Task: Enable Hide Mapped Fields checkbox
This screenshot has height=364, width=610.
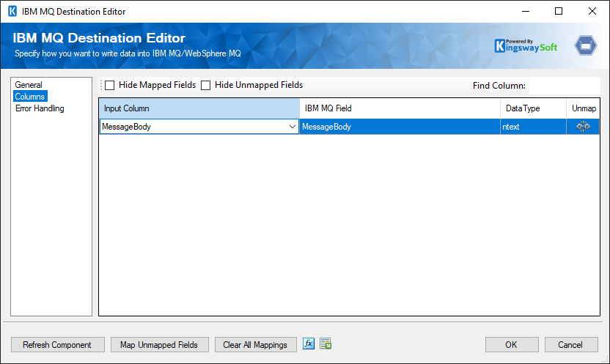Action: point(110,86)
